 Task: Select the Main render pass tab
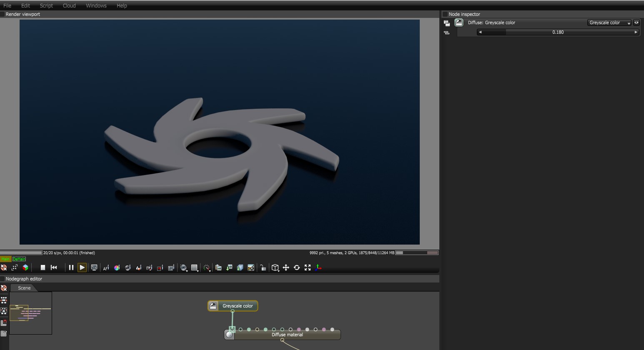pos(5,259)
